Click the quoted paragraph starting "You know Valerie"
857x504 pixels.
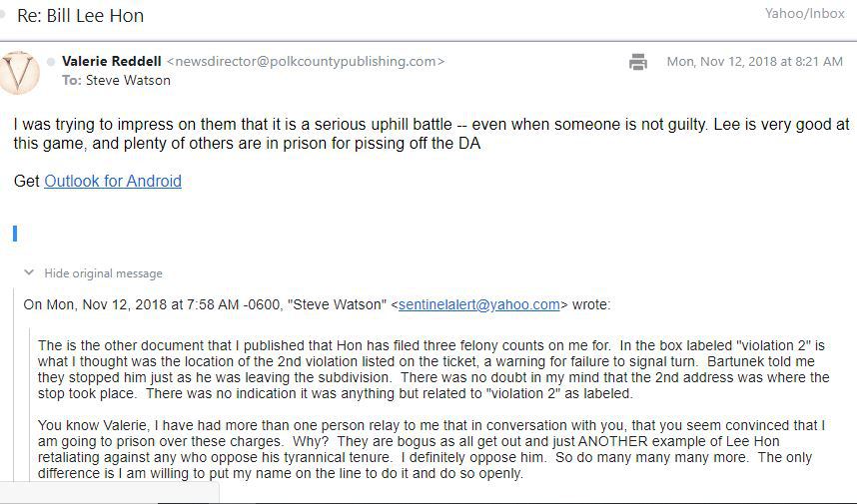click(429, 449)
